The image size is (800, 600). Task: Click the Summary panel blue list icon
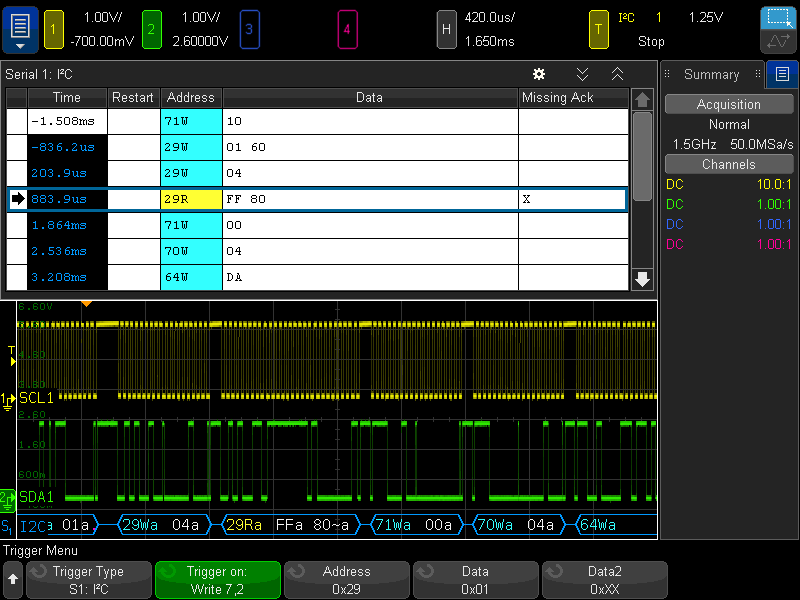[781, 74]
